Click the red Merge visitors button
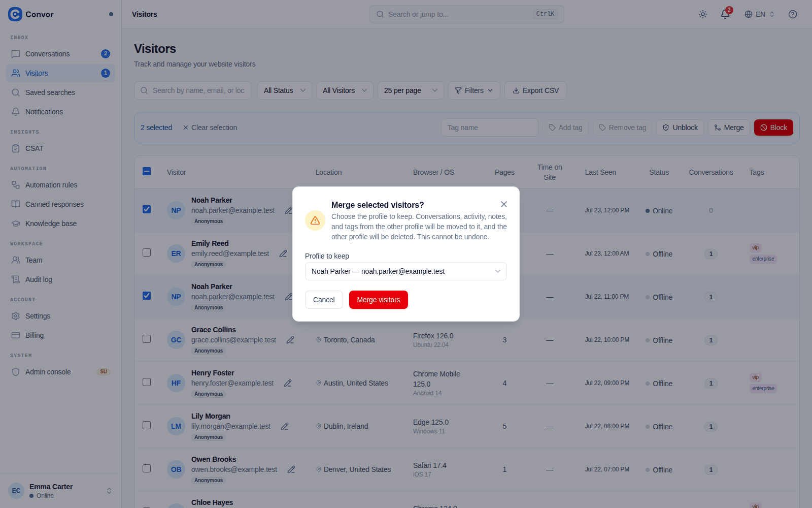The height and width of the screenshot is (508, 812). point(379,300)
